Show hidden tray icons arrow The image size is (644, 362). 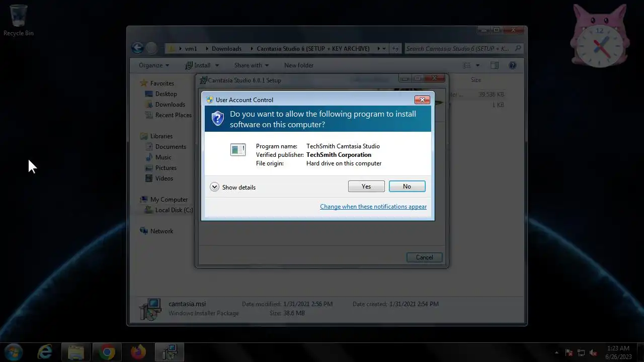coord(556,352)
